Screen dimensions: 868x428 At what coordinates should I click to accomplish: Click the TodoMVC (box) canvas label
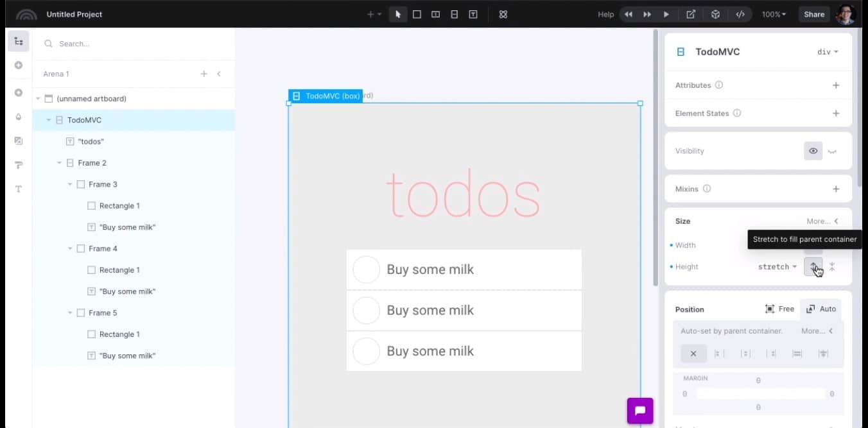click(325, 96)
